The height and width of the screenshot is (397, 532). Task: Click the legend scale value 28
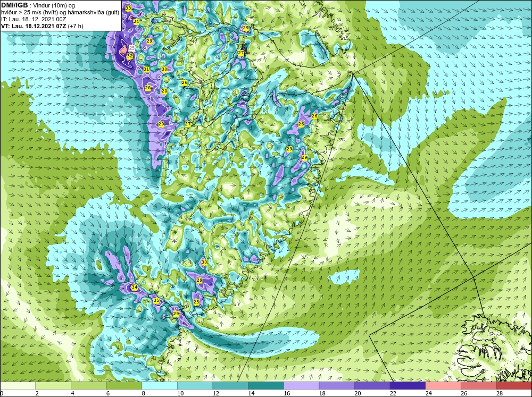coord(500,393)
